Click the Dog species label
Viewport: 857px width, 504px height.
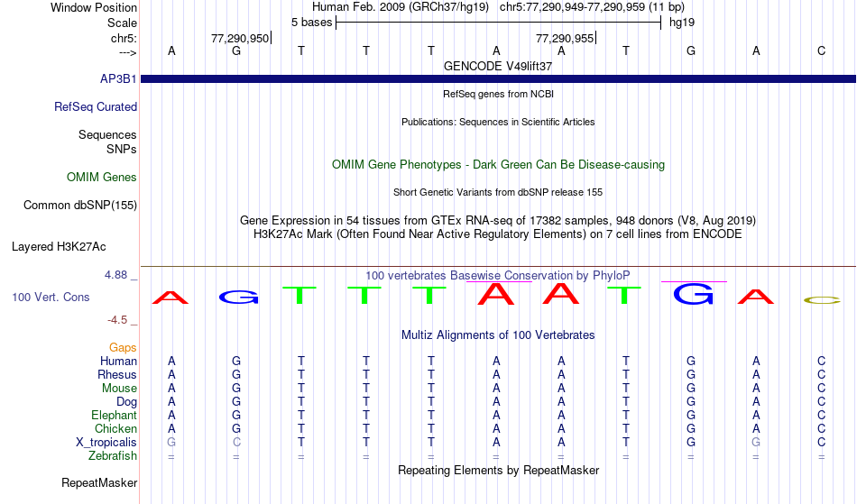click(127, 402)
